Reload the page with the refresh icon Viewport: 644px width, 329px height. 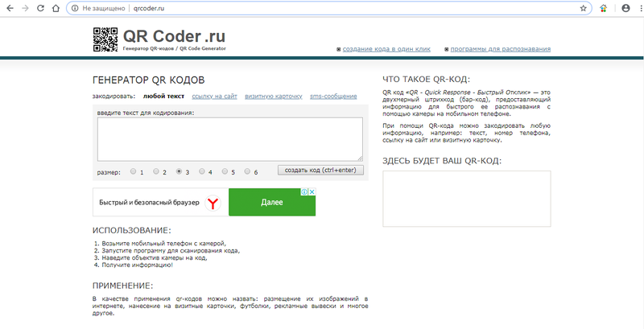point(40,8)
